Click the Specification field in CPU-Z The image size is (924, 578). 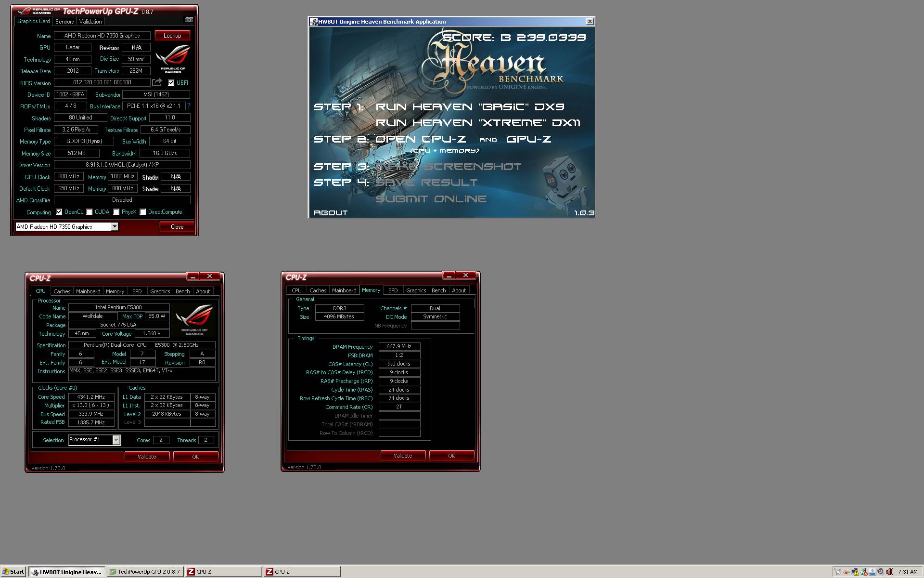141,345
